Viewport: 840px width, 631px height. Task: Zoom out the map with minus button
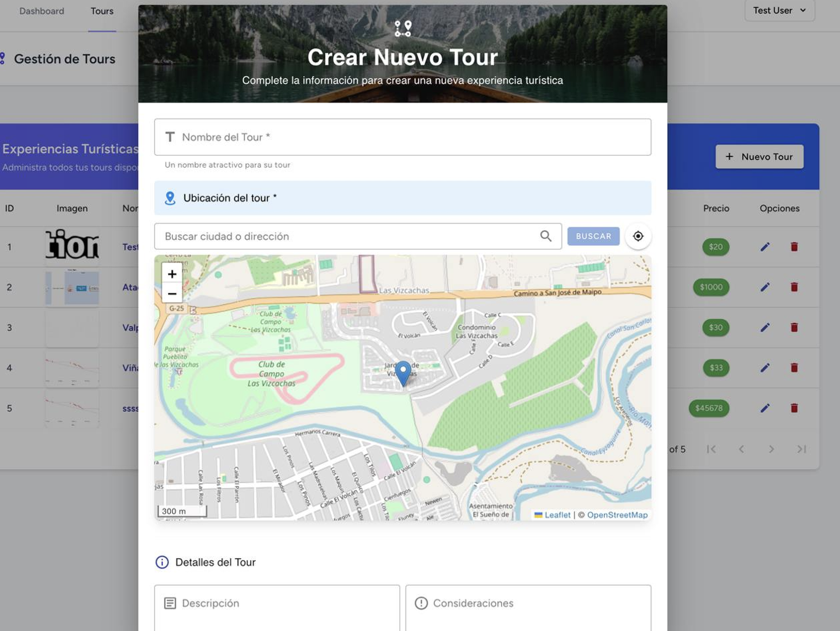(172, 294)
